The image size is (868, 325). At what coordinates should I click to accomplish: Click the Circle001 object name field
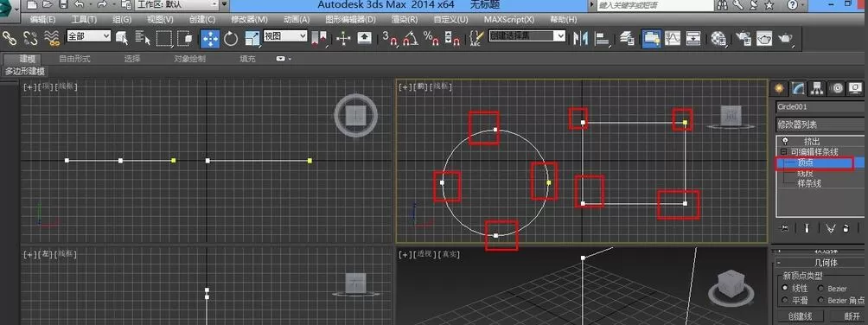[820, 106]
